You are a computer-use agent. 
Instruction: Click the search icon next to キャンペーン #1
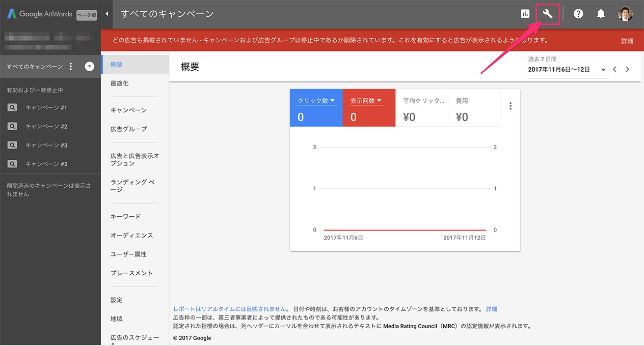tap(13, 107)
